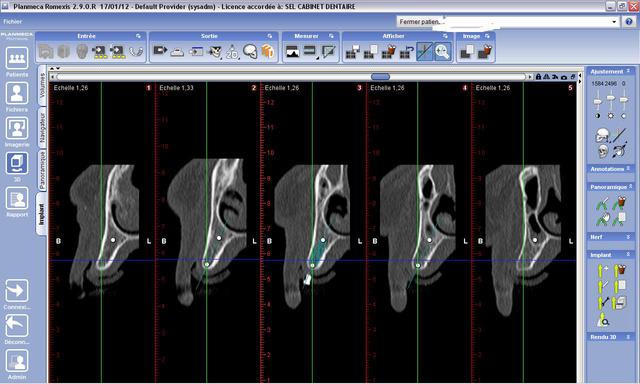Viewport: 640px width, 384px height.
Task: Delete implant using trash icon in Implant panel
Action: point(621,270)
